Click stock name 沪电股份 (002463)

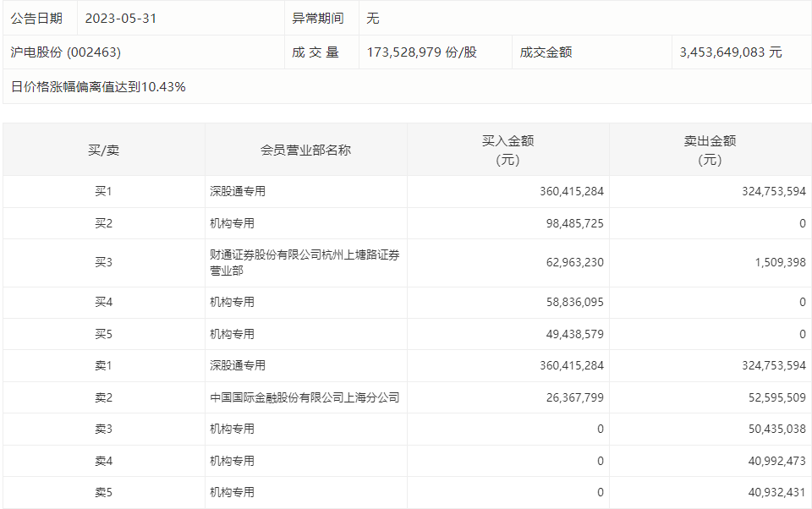(x=66, y=52)
